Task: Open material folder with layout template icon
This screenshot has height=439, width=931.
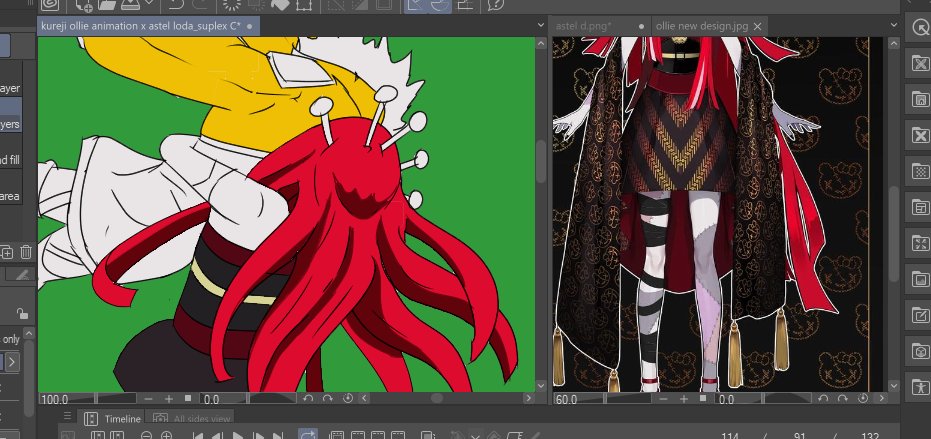Action: click(x=920, y=208)
